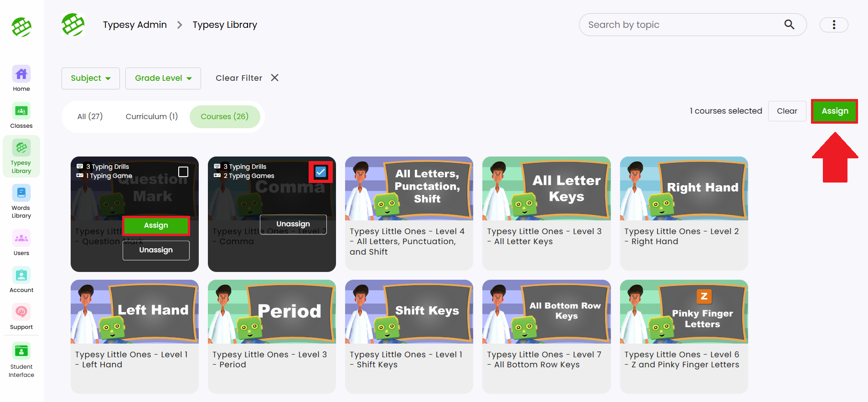Expand the Grade Level dropdown

tap(163, 78)
